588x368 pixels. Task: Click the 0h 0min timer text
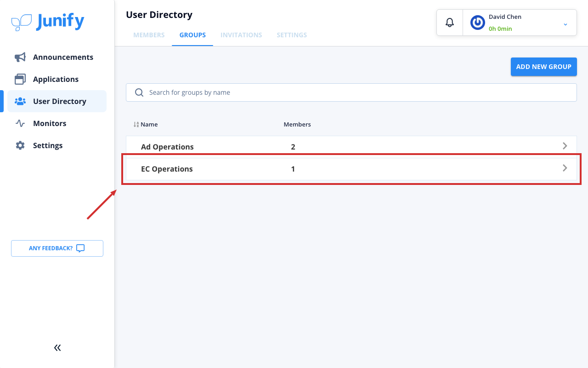tap(500, 29)
